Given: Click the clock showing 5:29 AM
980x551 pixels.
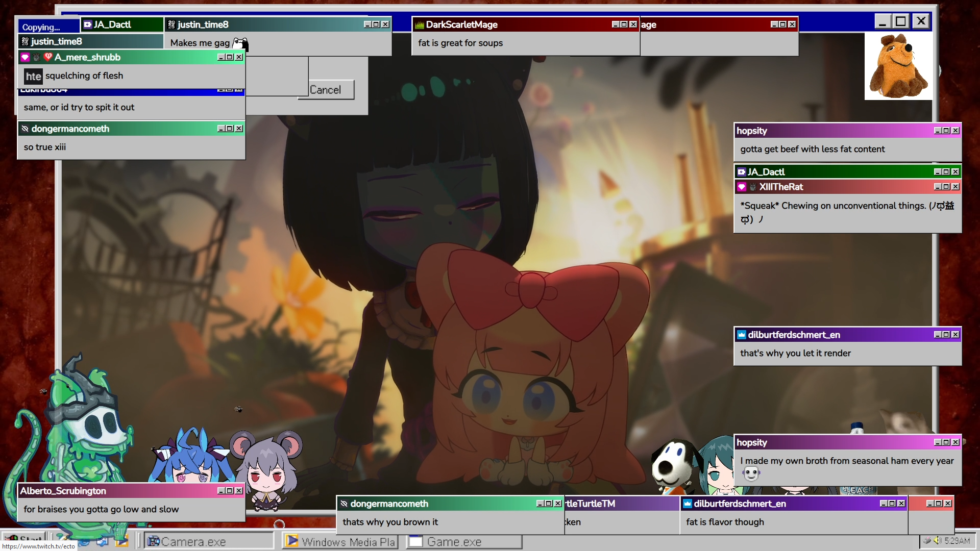Looking at the screenshot, I should click(x=957, y=541).
